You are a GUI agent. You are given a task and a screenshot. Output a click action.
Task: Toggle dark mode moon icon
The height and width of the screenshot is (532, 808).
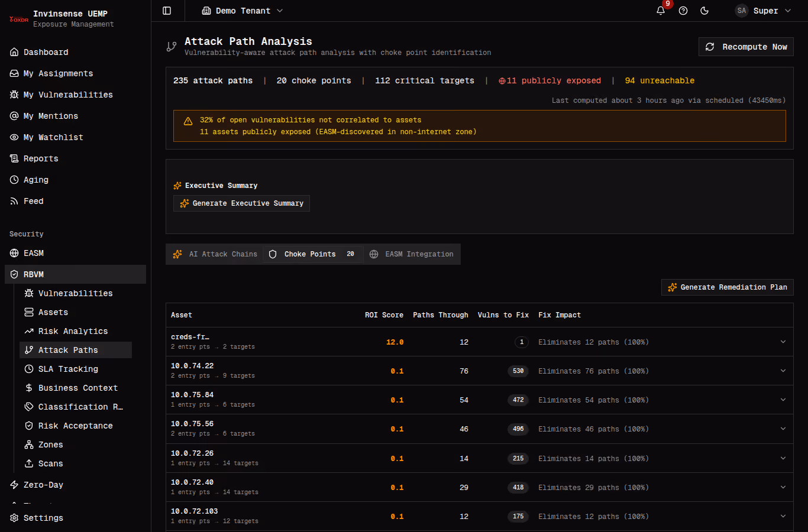(704, 11)
